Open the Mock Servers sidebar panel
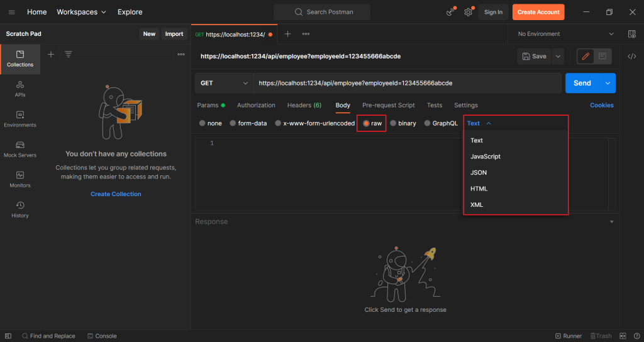This screenshot has width=644, height=342. [x=20, y=150]
